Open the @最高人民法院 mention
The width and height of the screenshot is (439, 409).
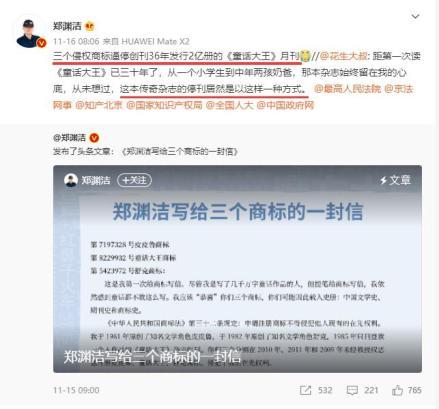(x=347, y=89)
